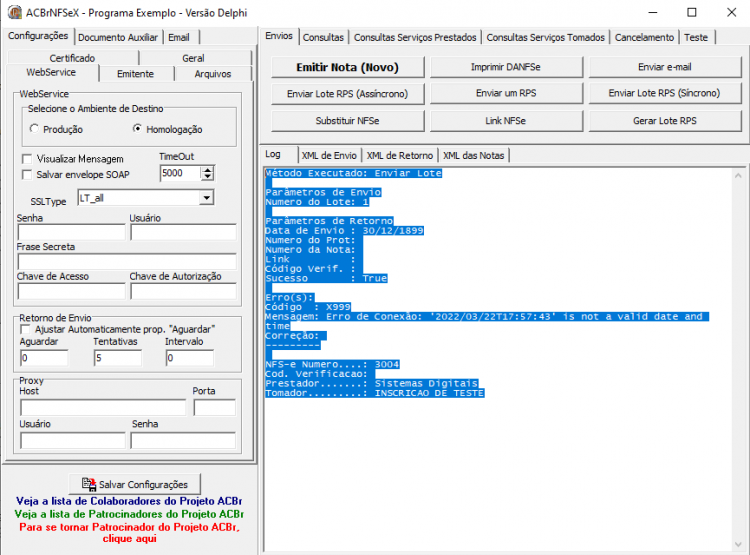Click Enviar Lote RPS (Síncrono) button
Image resolution: width=750 pixels, height=555 pixels.
pyautogui.click(x=665, y=93)
